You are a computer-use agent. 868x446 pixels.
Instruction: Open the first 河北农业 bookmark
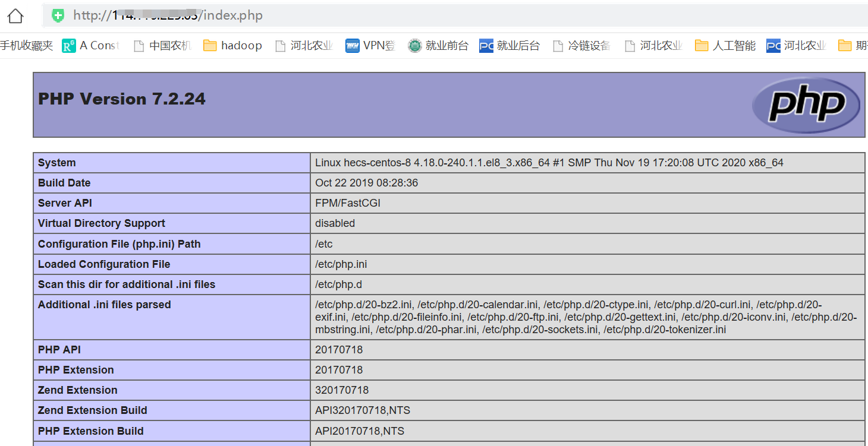(x=303, y=45)
